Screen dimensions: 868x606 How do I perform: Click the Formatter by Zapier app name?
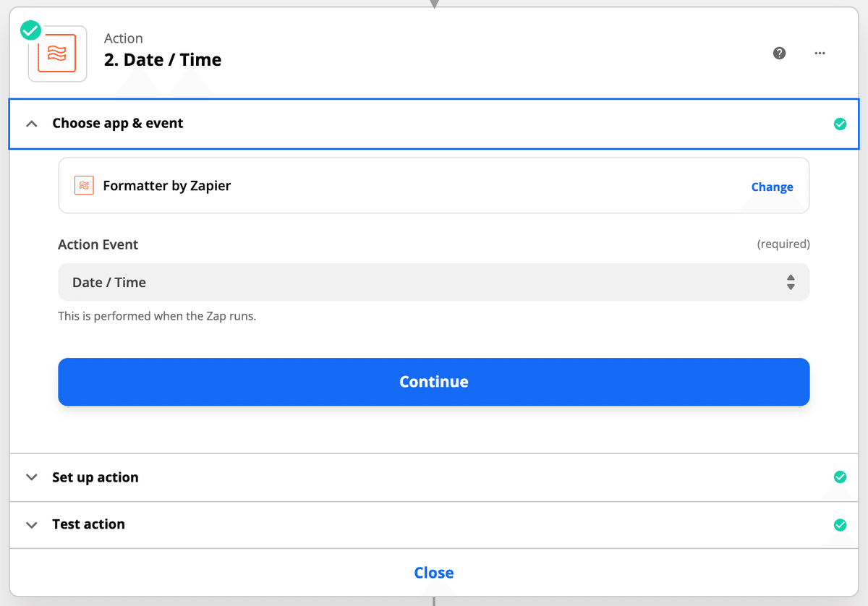pos(167,186)
